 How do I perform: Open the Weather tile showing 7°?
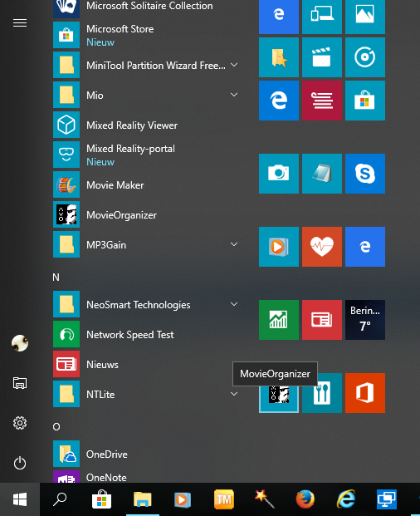coord(365,320)
